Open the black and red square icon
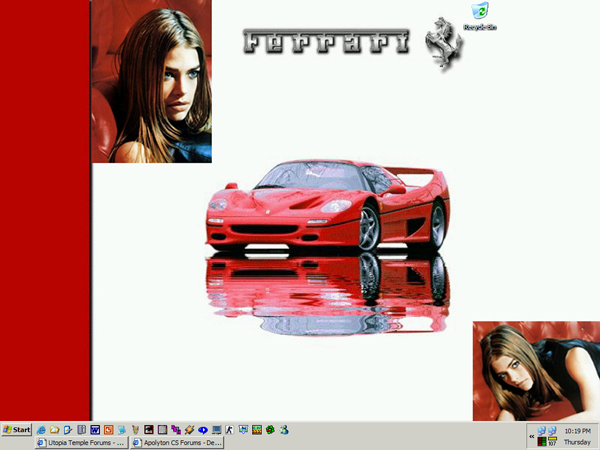This screenshot has height=450, width=600. coord(149,430)
